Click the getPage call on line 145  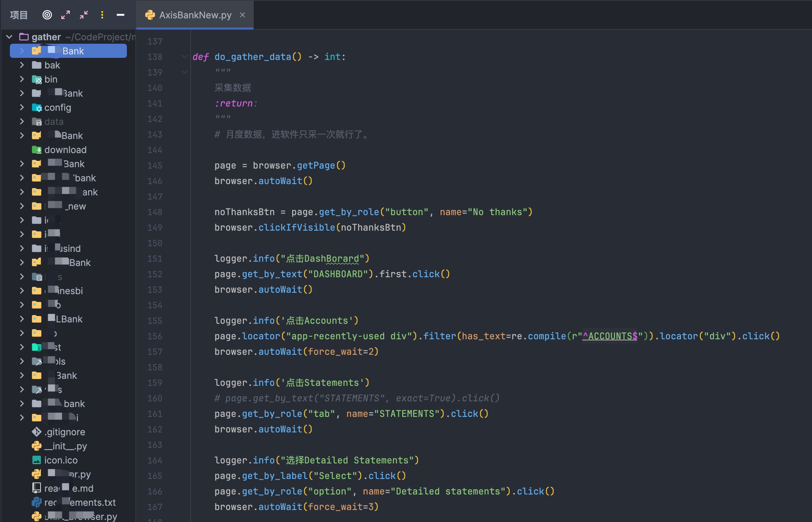point(316,165)
